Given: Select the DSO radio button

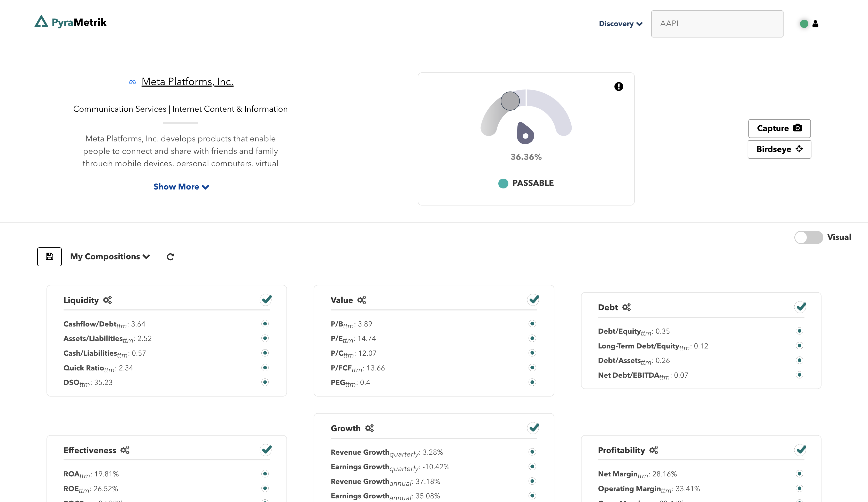Looking at the screenshot, I should point(265,382).
